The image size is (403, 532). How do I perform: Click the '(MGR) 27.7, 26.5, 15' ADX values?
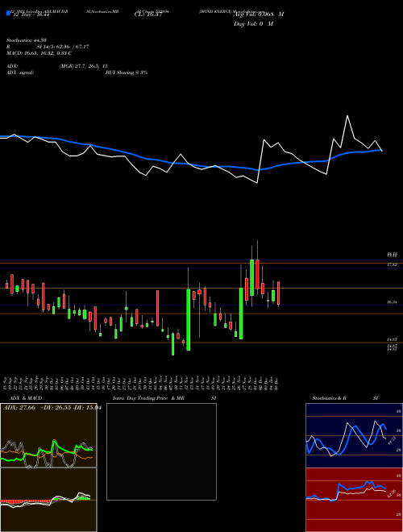(83, 66)
